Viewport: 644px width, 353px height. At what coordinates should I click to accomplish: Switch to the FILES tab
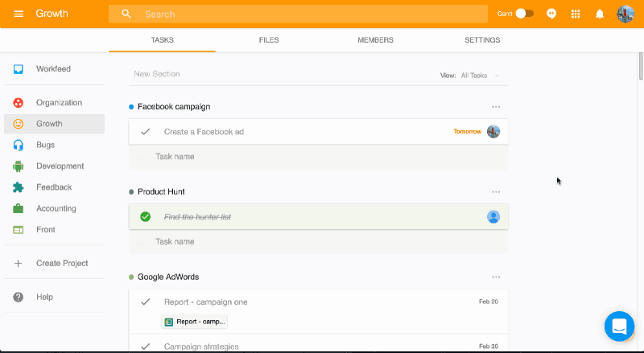tap(269, 40)
